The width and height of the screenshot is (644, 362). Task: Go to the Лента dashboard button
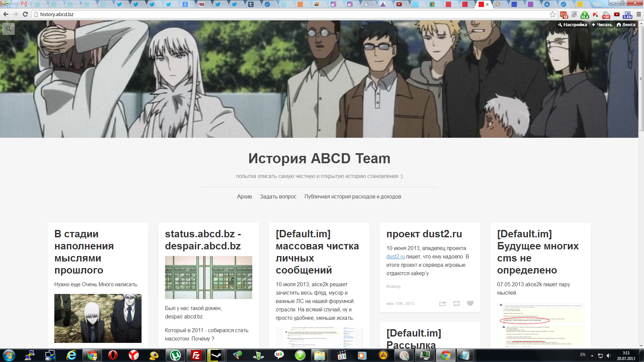pyautogui.click(x=626, y=24)
